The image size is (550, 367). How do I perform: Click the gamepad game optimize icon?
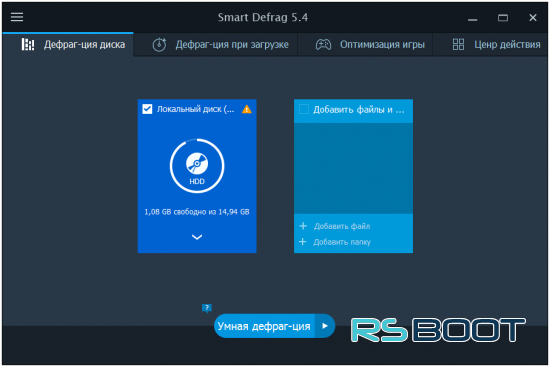point(323,45)
